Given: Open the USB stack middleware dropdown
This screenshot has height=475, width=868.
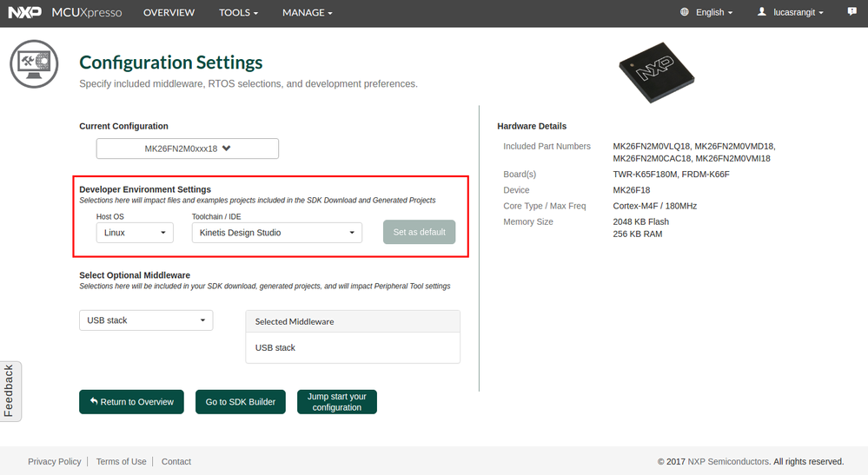Looking at the screenshot, I should [x=146, y=320].
